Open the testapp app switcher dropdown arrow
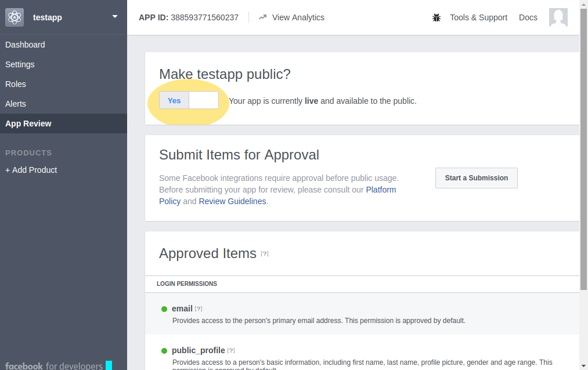588x370 pixels. [x=115, y=17]
